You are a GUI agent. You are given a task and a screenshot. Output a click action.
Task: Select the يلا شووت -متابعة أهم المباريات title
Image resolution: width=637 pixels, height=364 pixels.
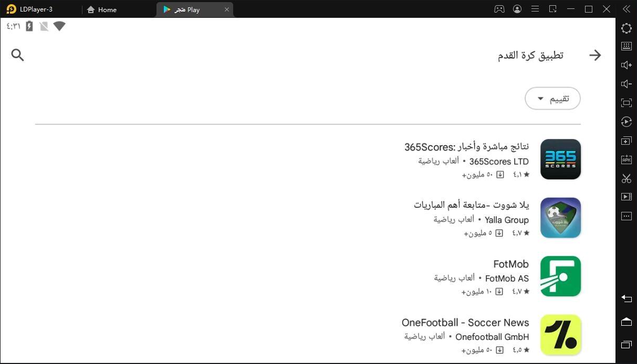(471, 205)
